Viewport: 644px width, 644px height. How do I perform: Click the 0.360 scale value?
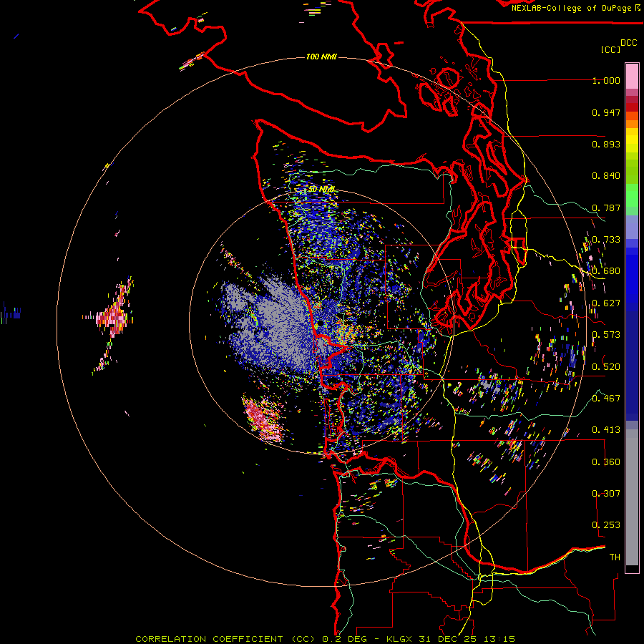click(x=606, y=462)
